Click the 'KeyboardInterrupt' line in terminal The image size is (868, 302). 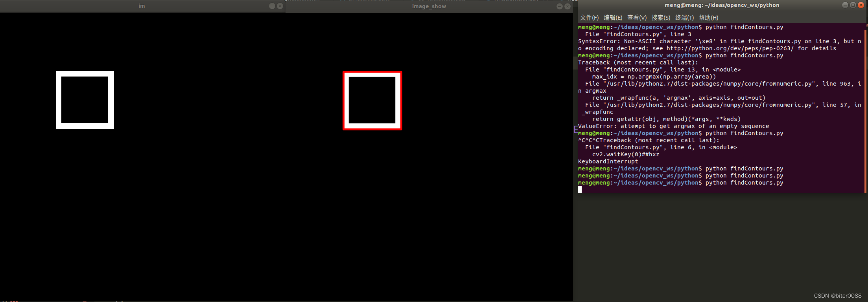(608, 161)
